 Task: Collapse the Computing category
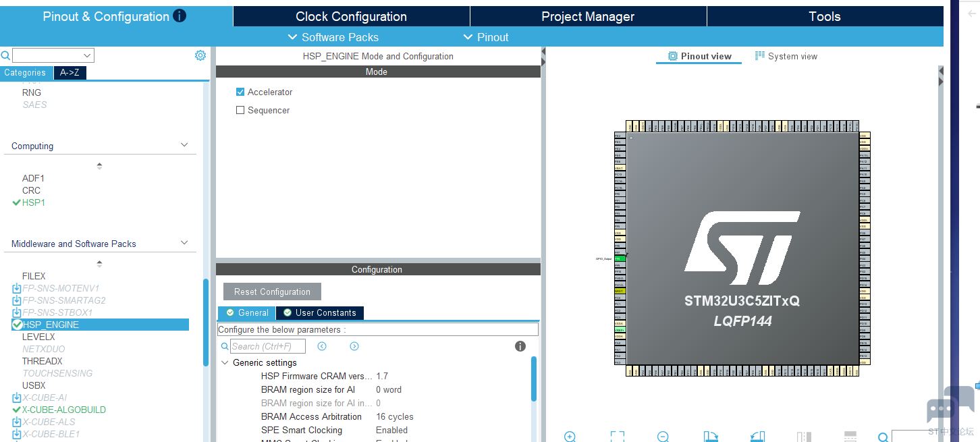point(184,145)
